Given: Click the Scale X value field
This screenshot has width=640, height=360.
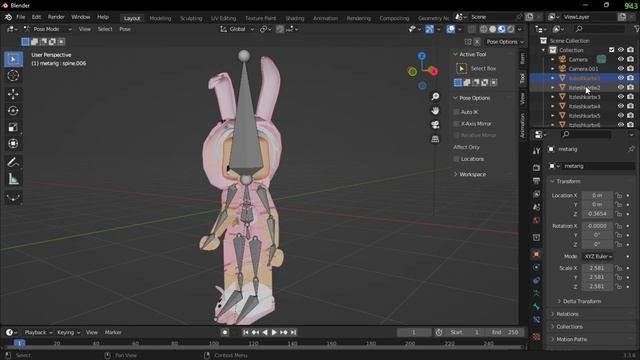Looking at the screenshot, I should [597, 268].
